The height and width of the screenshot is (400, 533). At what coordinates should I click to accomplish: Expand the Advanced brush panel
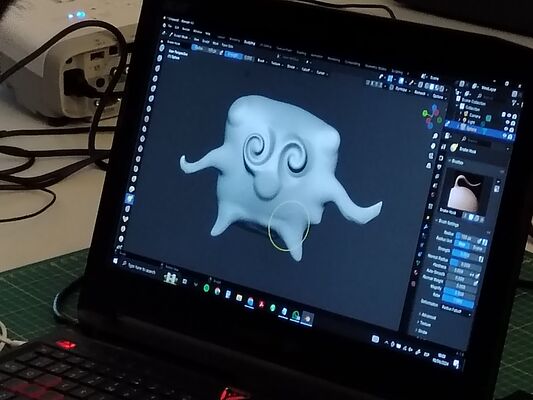pos(428,316)
